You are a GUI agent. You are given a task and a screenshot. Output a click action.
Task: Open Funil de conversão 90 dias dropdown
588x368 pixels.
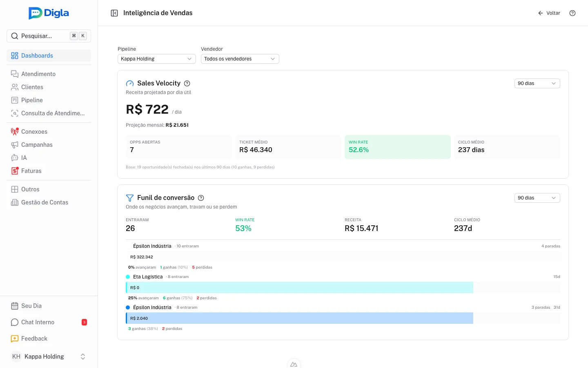pos(537,198)
